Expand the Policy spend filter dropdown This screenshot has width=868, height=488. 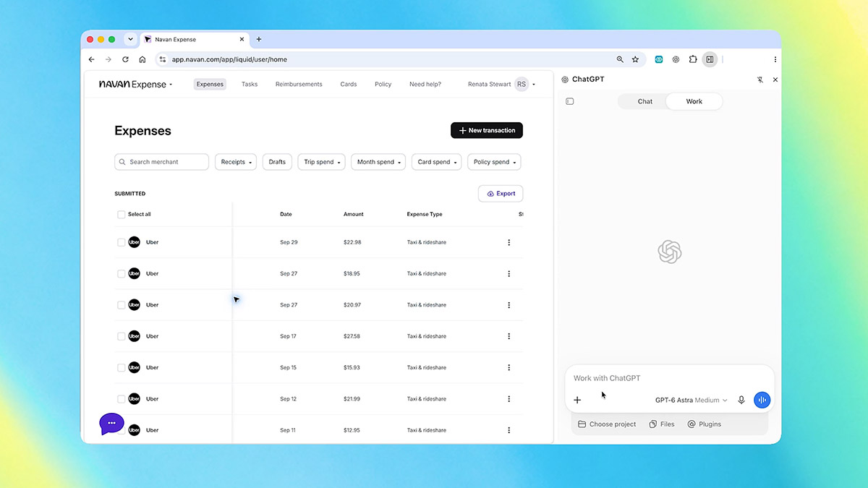[x=494, y=162]
